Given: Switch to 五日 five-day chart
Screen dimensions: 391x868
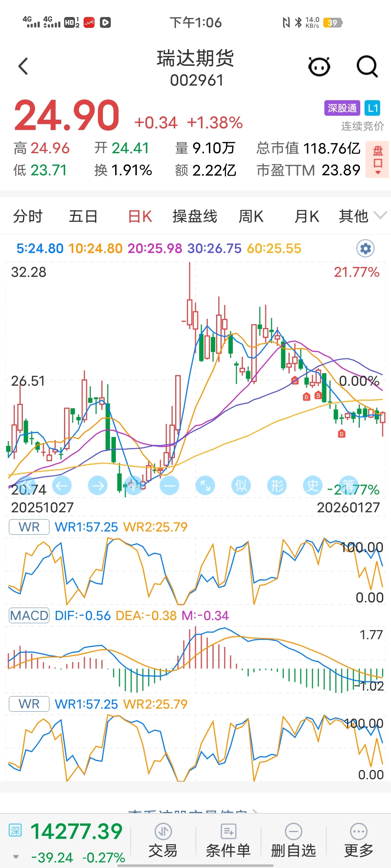Looking at the screenshot, I should click(83, 216).
